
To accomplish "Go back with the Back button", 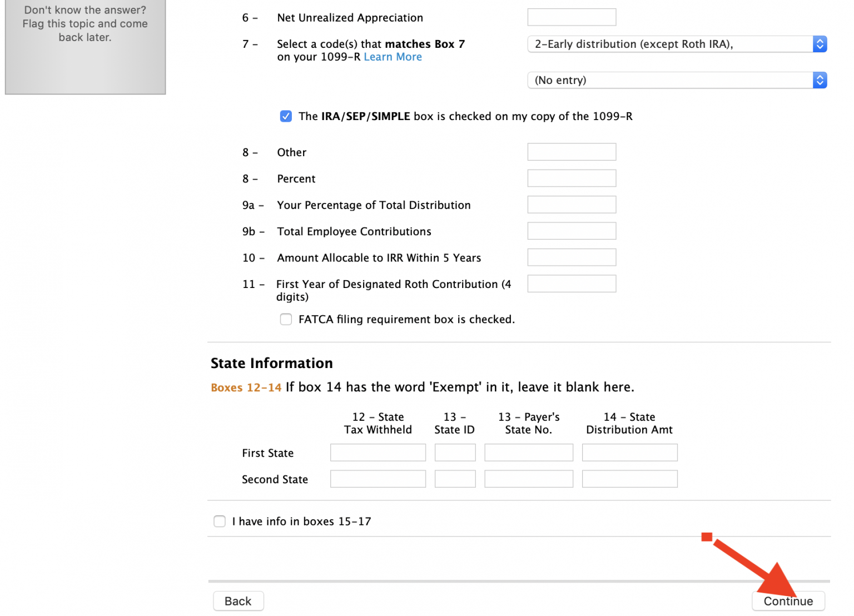I will click(238, 601).
